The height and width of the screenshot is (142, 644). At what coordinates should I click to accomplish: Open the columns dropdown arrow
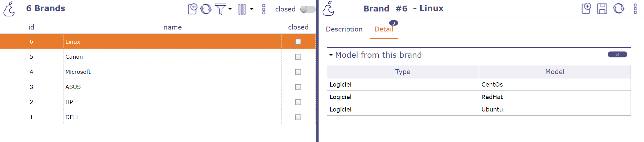tap(252, 9)
